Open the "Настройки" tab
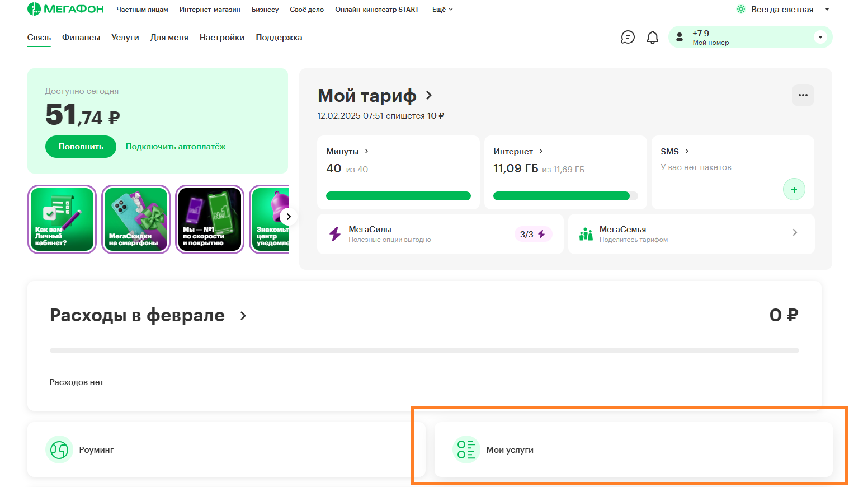This screenshot has height=487, width=868. (x=222, y=38)
